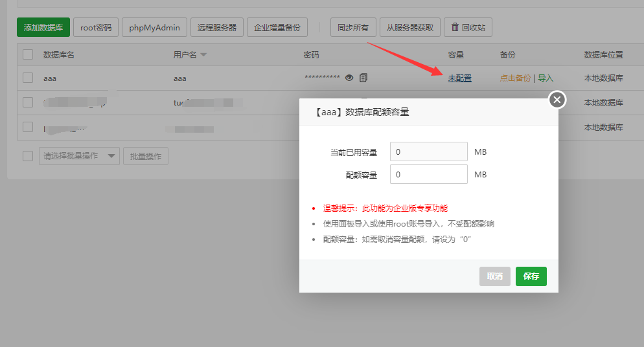The width and height of the screenshot is (644, 347).
Task: Click the 容量 column header
Action: coord(455,54)
